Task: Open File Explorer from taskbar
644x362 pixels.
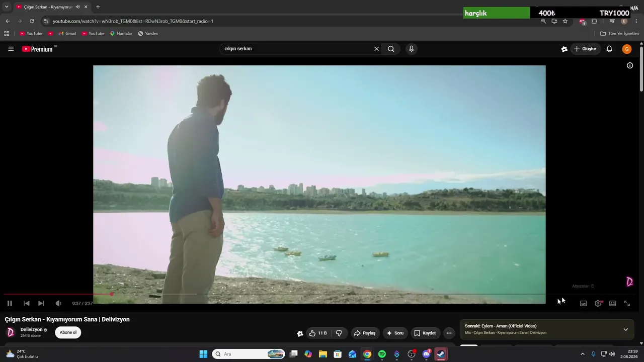Action: (323, 354)
